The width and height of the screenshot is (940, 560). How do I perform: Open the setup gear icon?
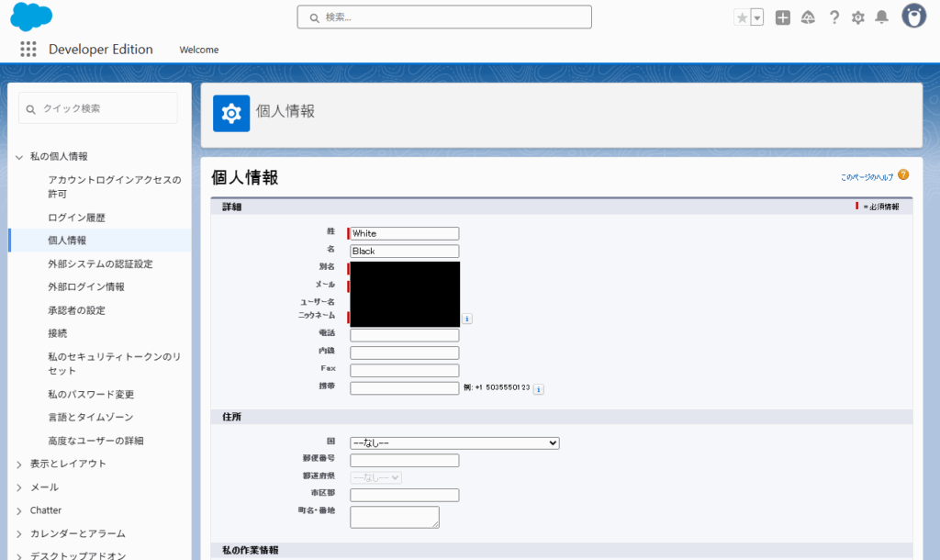pos(858,17)
